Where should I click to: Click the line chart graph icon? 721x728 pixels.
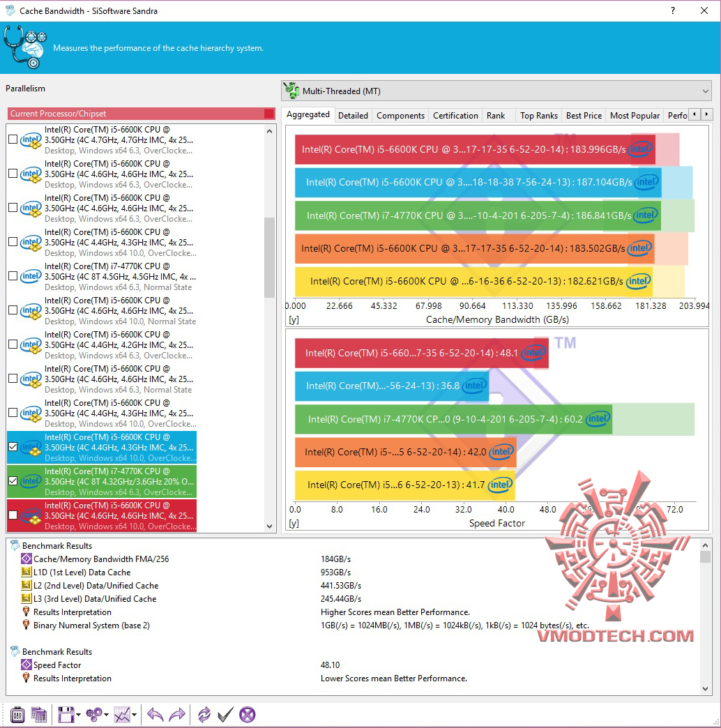(122, 715)
